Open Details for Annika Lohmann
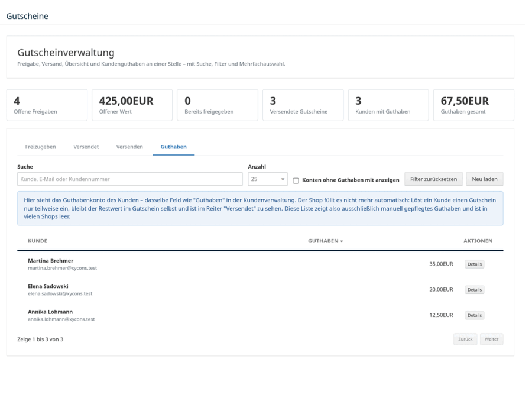Screen dimensions: 532x414 click(474, 315)
